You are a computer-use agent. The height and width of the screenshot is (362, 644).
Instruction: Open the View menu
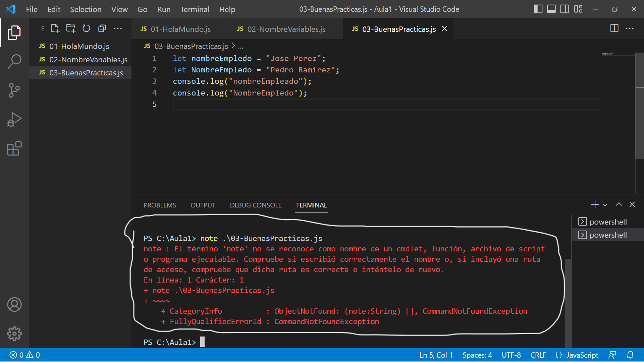point(119,9)
